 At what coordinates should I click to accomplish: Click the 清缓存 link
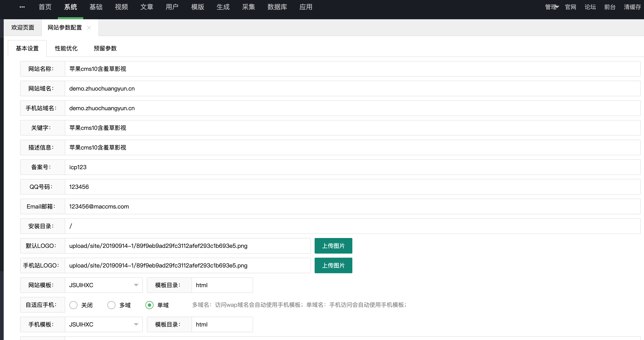[x=632, y=7]
